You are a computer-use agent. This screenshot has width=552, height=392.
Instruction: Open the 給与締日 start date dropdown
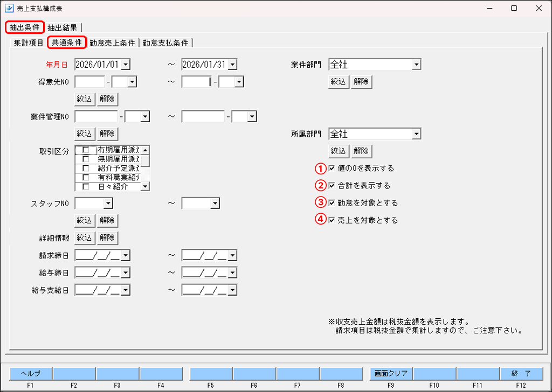pyautogui.click(x=126, y=272)
